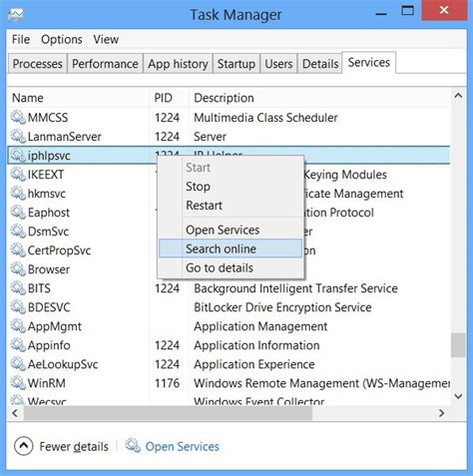Viewport: 473px width, 476px height.
Task: Click the horizontal scrollbar right arrow
Action: 442,413
